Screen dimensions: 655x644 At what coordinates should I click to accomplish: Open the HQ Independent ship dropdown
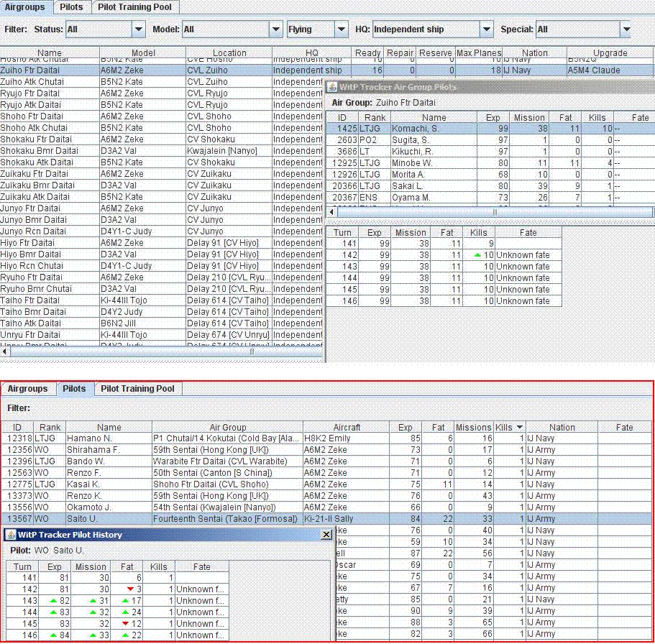coord(487,29)
